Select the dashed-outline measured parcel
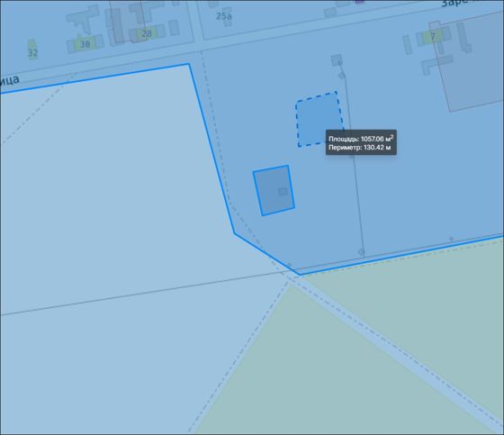 (319, 119)
